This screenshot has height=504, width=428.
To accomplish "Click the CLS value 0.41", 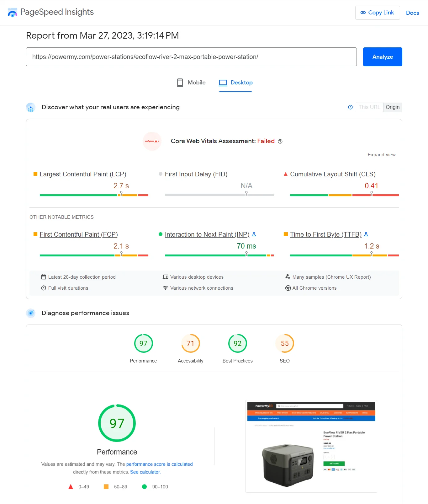I will (x=371, y=186).
